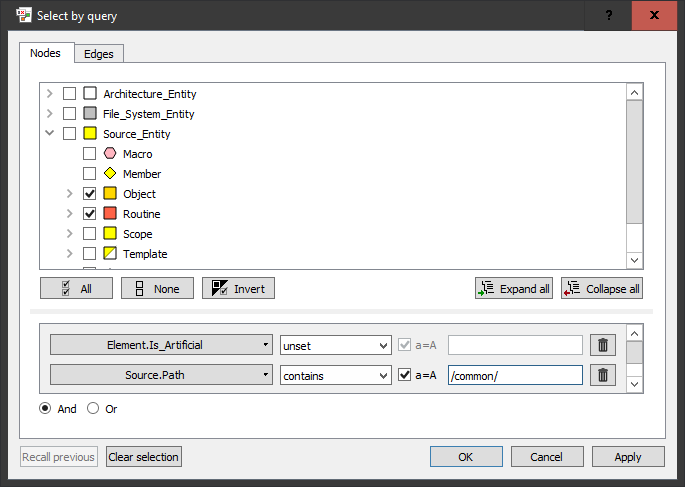
Task: Click the red Routine node icon
Action: click(x=110, y=214)
